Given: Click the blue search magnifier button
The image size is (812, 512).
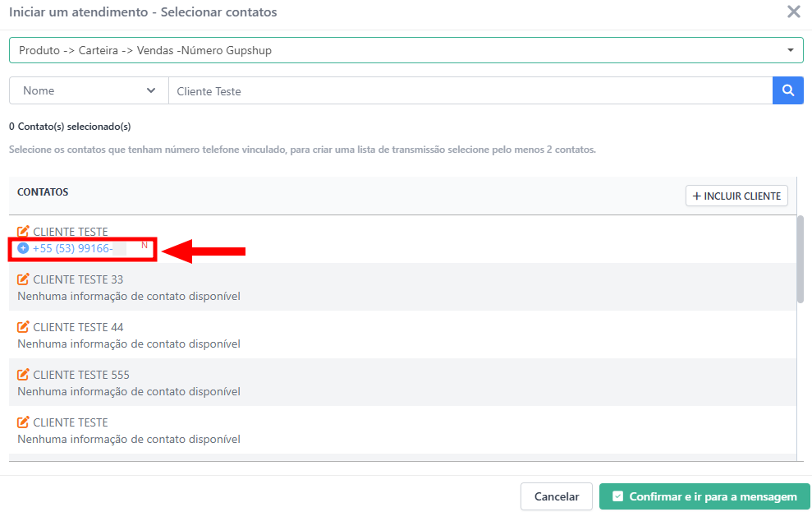Looking at the screenshot, I should coord(787,90).
